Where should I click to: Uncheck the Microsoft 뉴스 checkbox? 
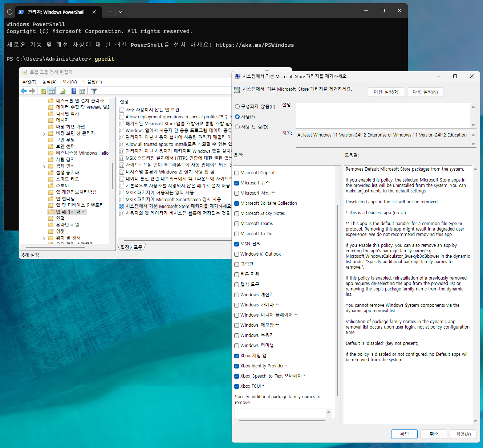[237, 183]
